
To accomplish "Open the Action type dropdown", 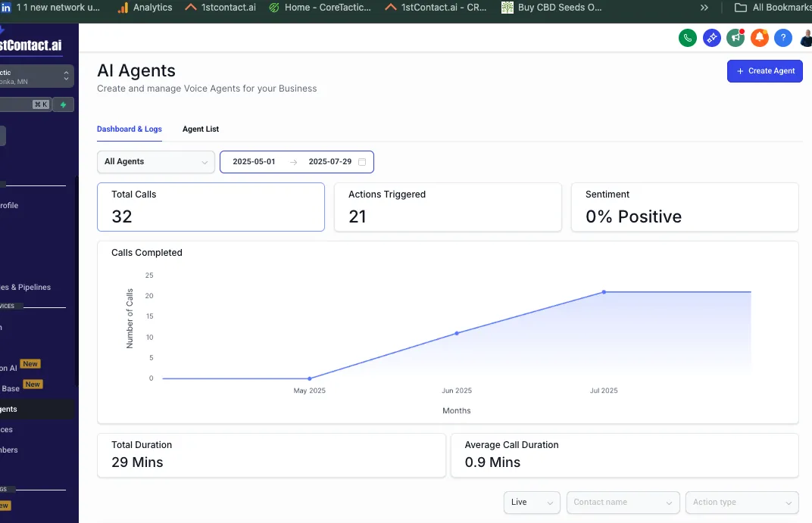I will (742, 503).
